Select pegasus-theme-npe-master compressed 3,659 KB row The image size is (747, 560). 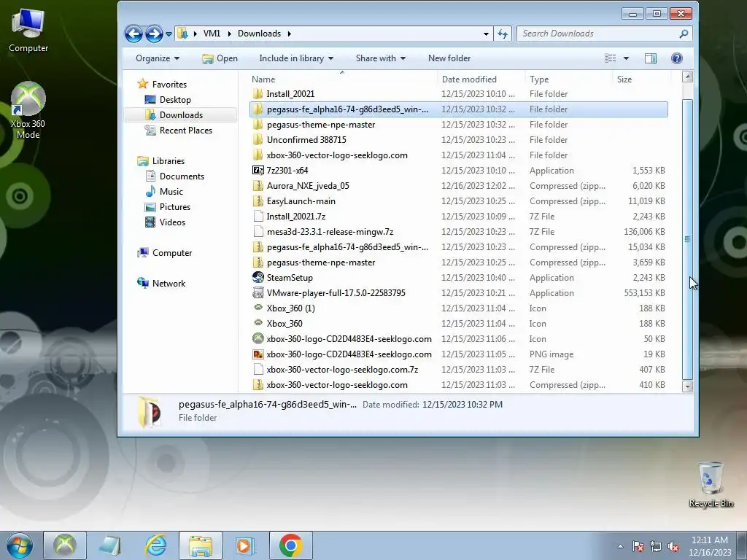click(x=458, y=262)
